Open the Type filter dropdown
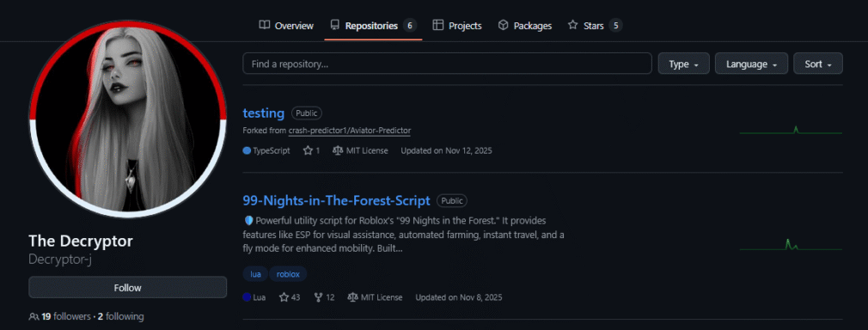 [684, 64]
